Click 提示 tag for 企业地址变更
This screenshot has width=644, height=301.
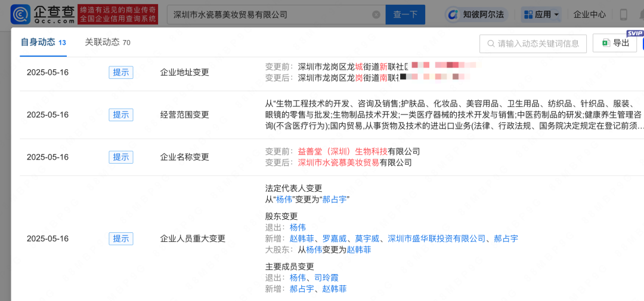click(x=121, y=72)
